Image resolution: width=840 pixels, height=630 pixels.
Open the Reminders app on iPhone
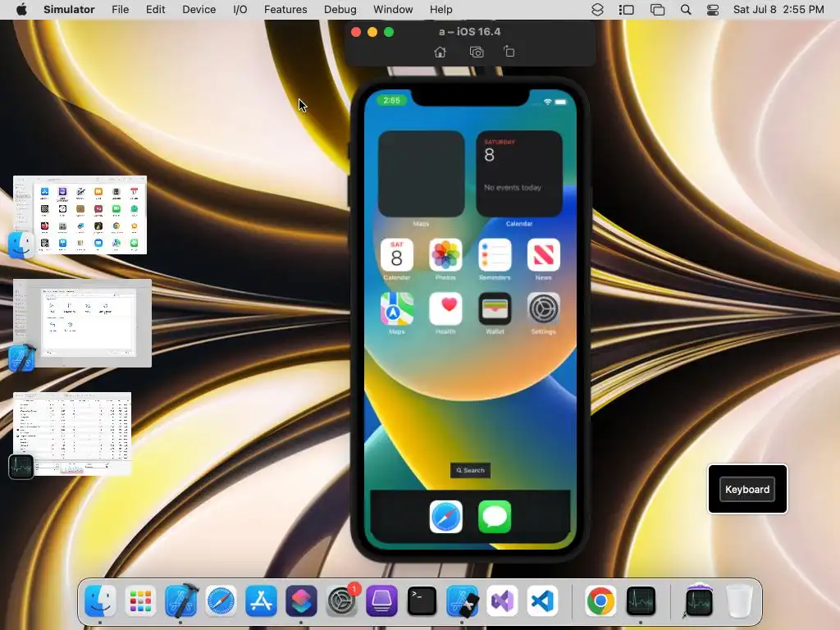(495, 255)
